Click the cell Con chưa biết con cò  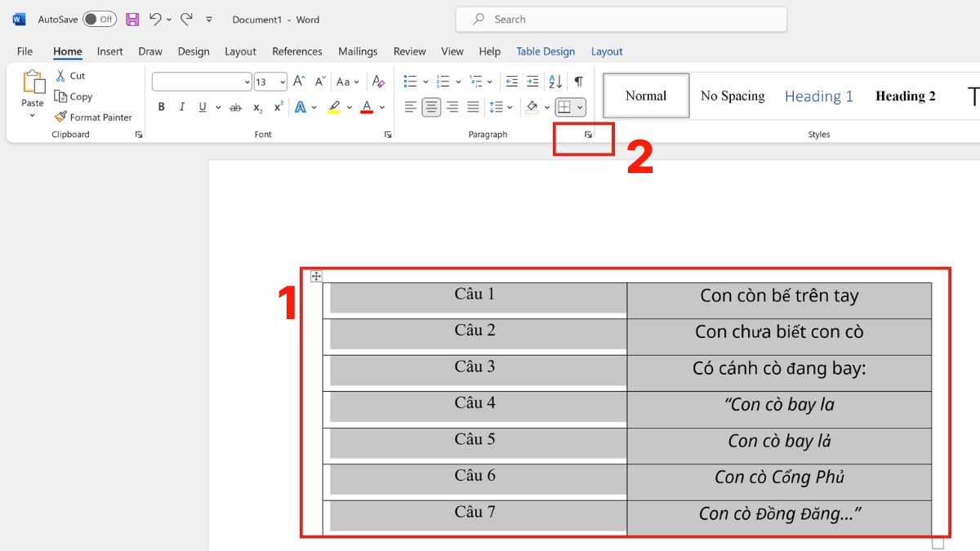(x=779, y=337)
